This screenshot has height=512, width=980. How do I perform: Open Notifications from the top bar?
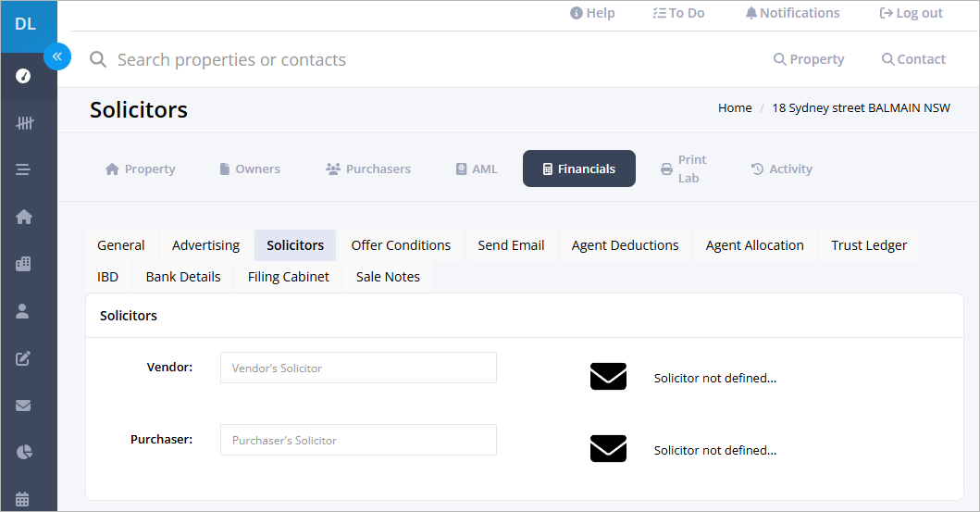coord(792,13)
